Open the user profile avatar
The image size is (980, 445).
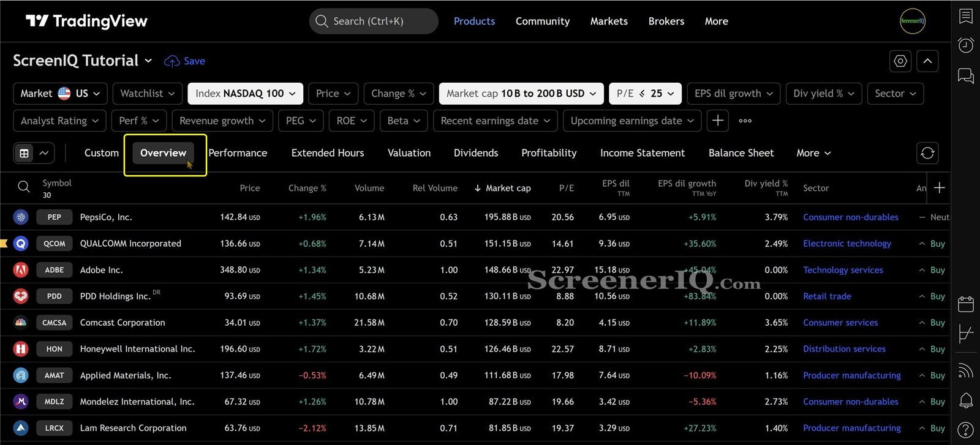912,21
